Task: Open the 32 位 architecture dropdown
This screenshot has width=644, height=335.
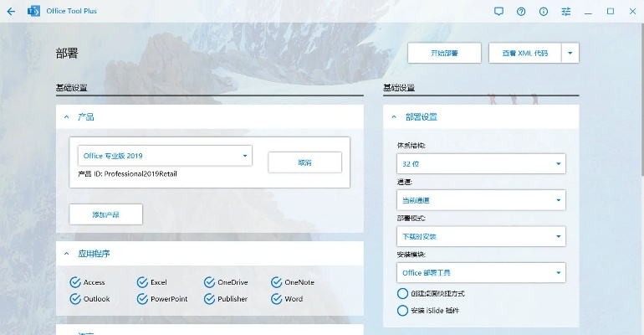Action: pyautogui.click(x=481, y=163)
